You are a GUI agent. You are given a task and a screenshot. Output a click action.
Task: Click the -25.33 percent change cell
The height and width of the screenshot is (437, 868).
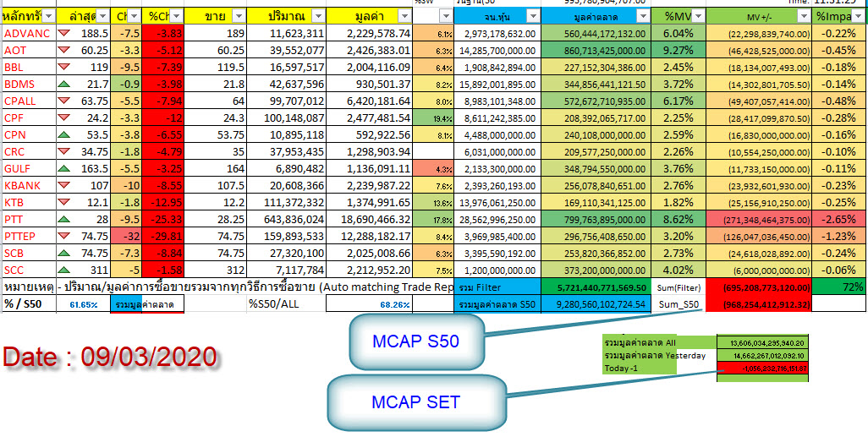pyautogui.click(x=162, y=220)
